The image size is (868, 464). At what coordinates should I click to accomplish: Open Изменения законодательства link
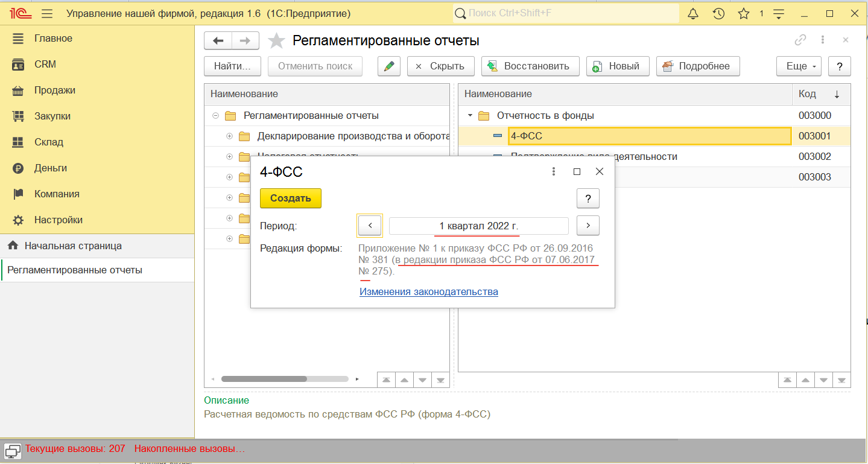tap(429, 291)
